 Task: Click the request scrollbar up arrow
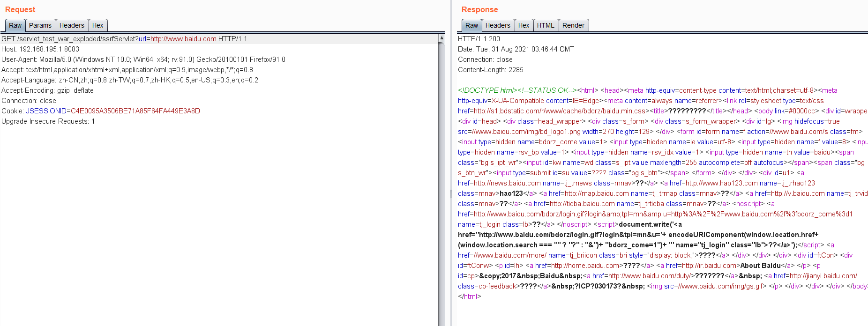(x=441, y=37)
